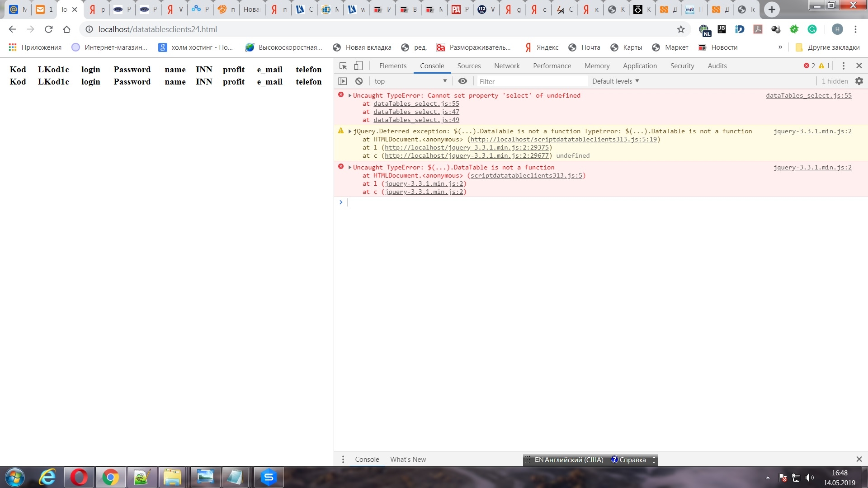
Task: Open the DevTools three-dot customize menu
Action: [x=843, y=66]
